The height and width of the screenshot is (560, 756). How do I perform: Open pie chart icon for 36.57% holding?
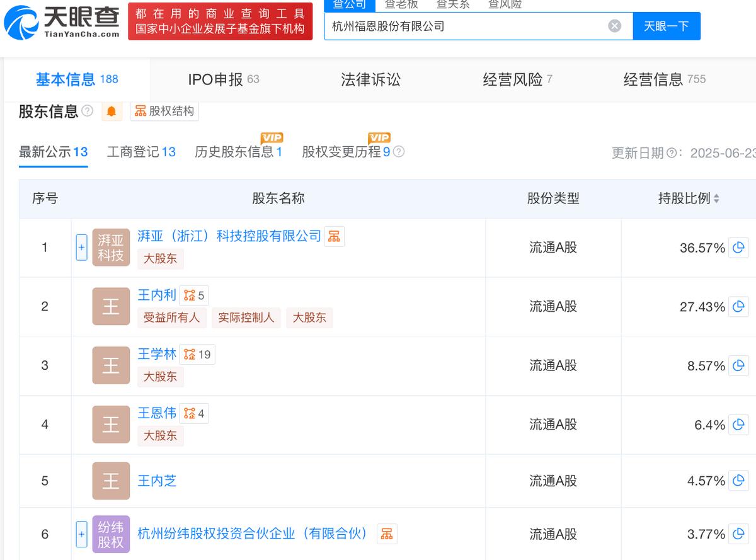point(738,248)
